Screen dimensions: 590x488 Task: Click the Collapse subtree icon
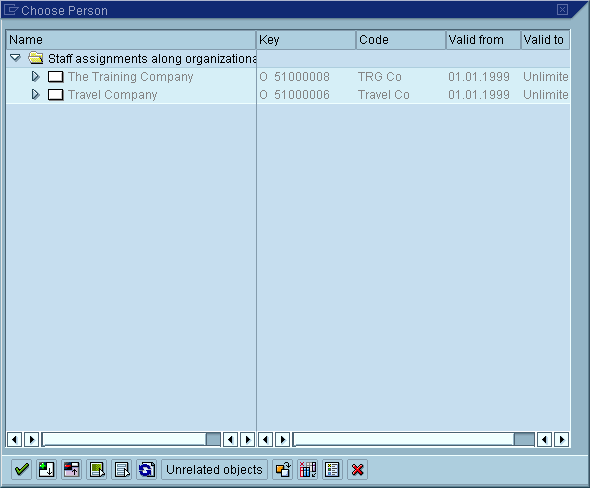pyautogui.click(x=71, y=469)
